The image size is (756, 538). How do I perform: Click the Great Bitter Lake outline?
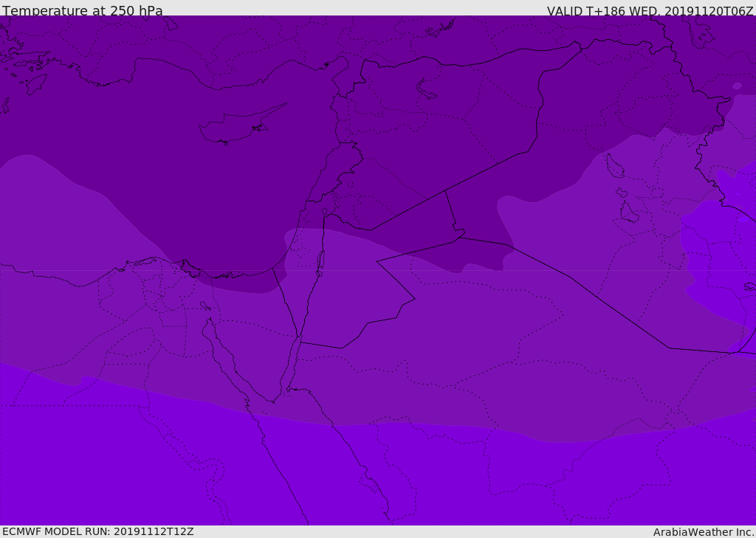point(205,306)
